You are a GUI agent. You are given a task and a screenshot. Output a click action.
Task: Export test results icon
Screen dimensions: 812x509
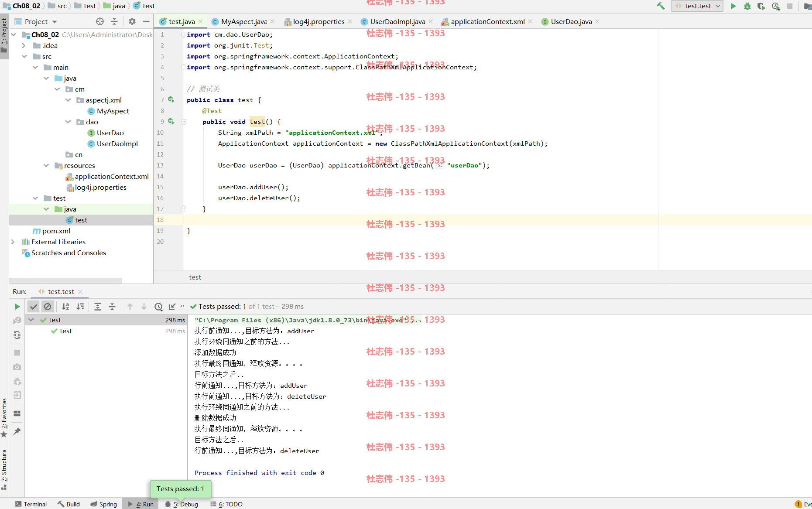click(x=172, y=307)
